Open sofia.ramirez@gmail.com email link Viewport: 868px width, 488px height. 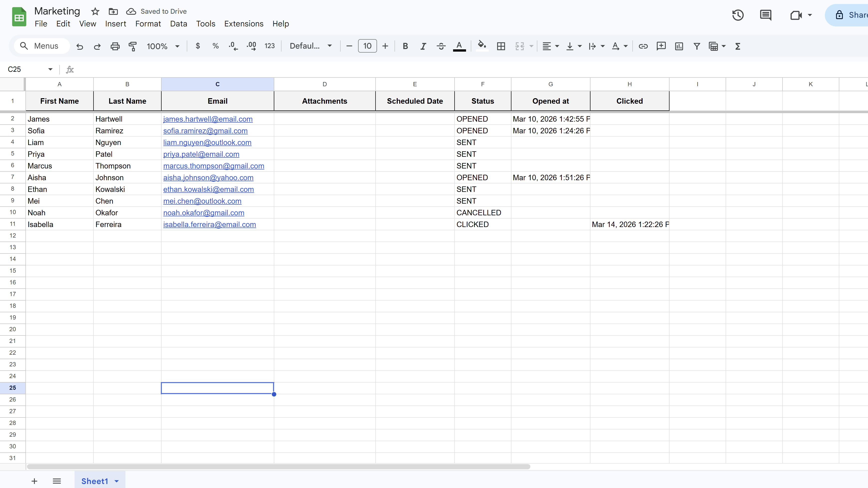pos(205,131)
